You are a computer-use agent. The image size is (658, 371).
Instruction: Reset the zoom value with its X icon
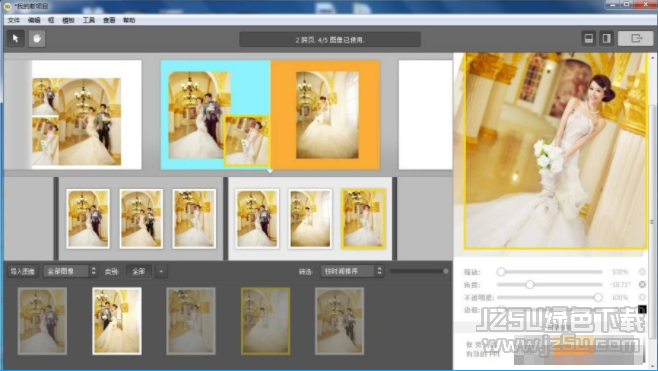pos(642,272)
